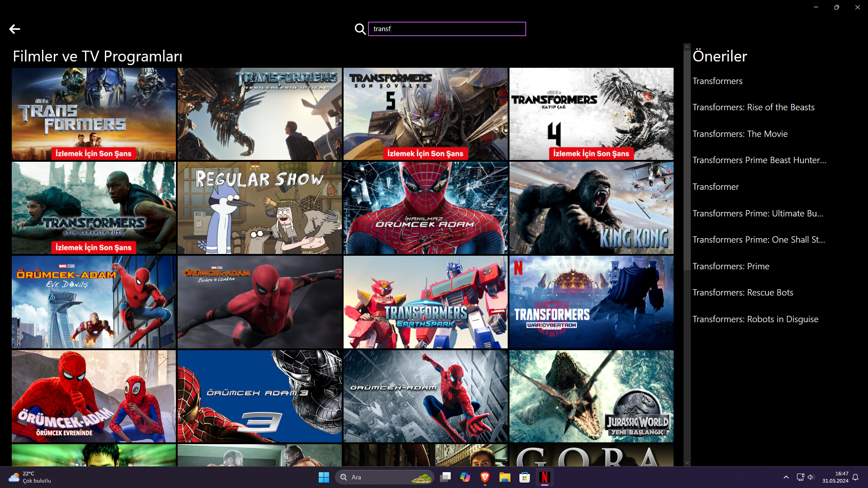The image size is (868, 488).
Task: Open Regular Show thumbnail
Action: click(x=259, y=208)
